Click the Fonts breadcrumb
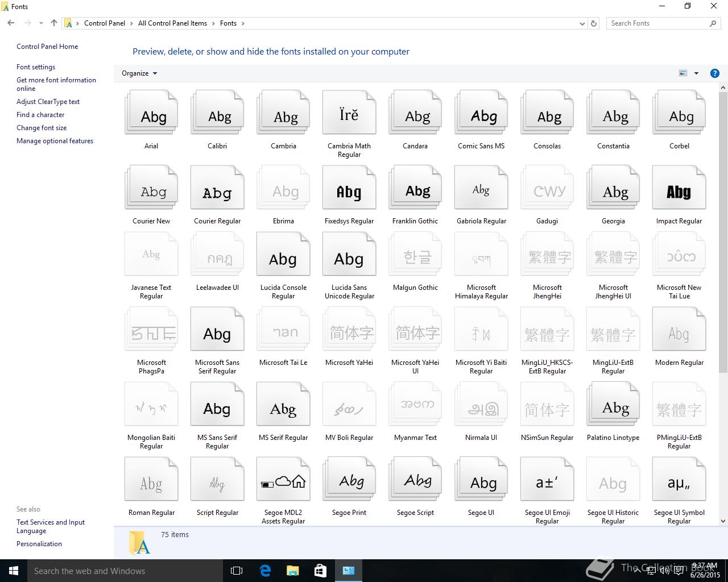This screenshot has width=728, height=582. pos(228,23)
